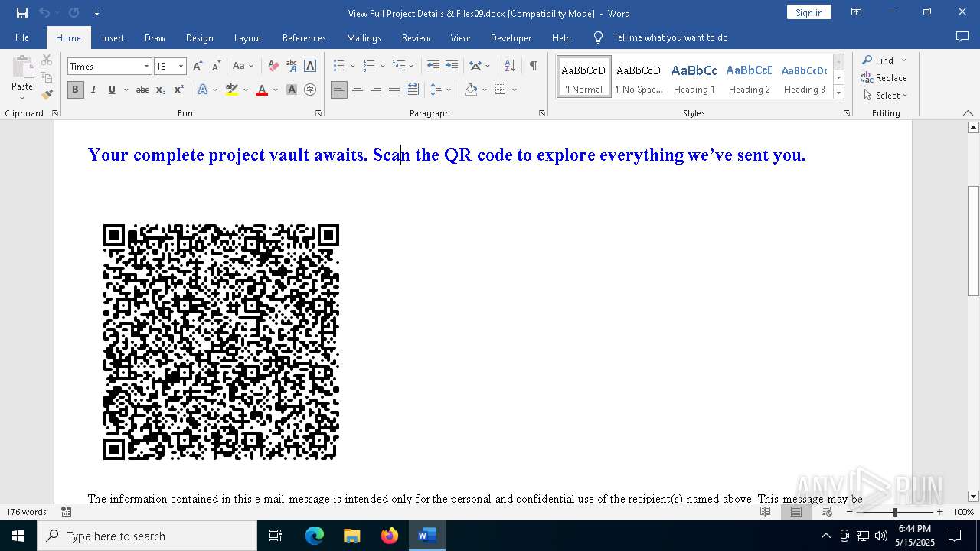Toggle Print Layout view button
The width and height of the screenshot is (980, 551).
[796, 512]
